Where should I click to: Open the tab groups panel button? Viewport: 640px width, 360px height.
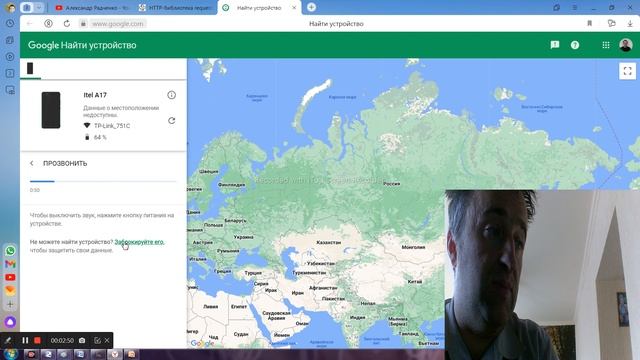[27, 8]
